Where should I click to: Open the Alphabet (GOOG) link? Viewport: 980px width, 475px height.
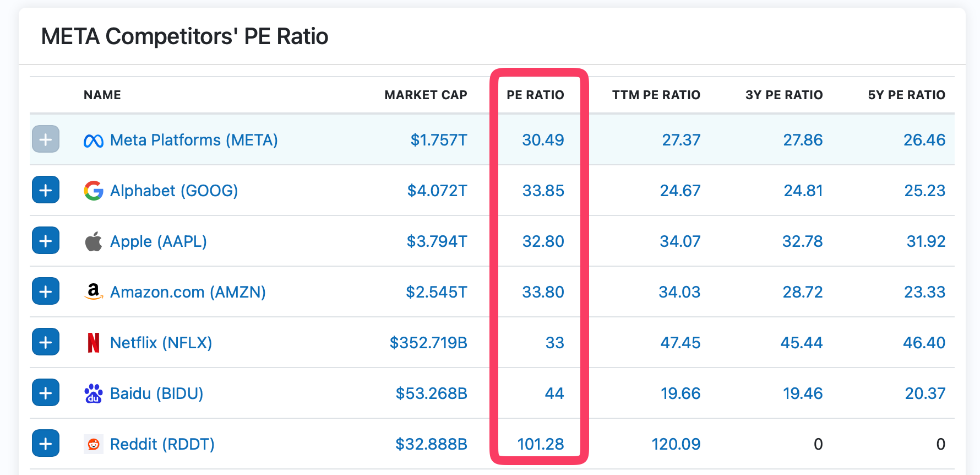pos(174,191)
